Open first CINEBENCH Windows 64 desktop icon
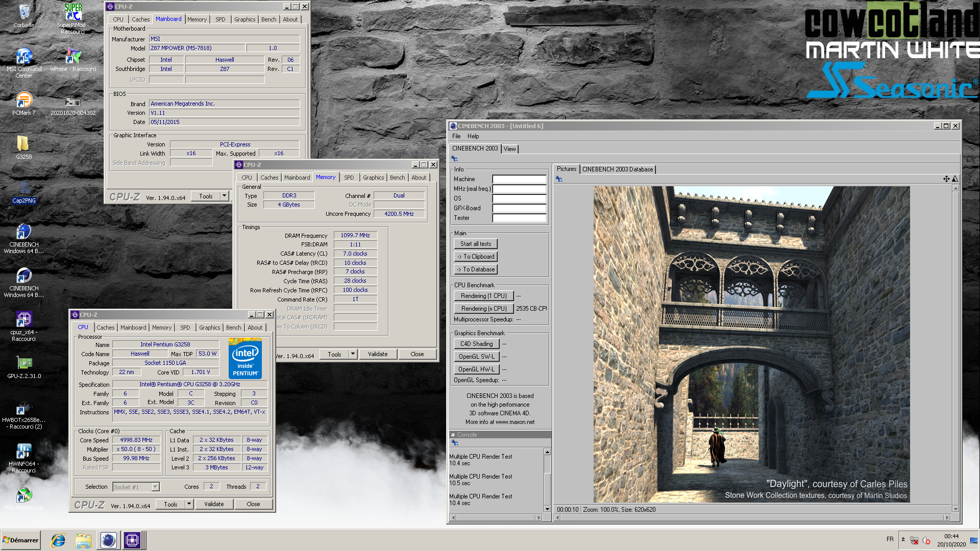980x551 pixels. click(x=24, y=238)
